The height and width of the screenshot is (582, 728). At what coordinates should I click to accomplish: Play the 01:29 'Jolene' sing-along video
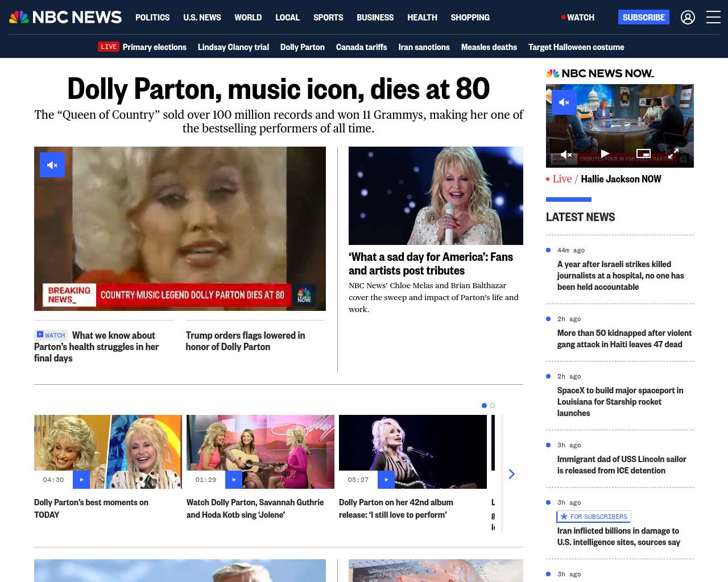234,480
